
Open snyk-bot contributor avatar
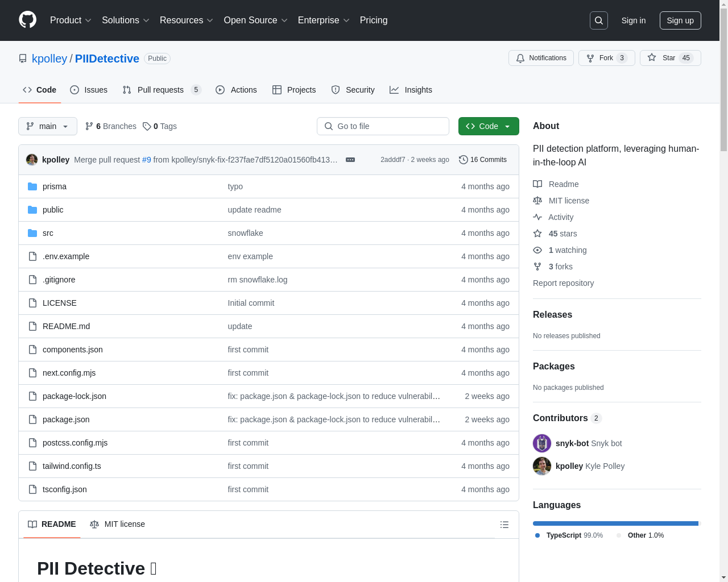542,443
